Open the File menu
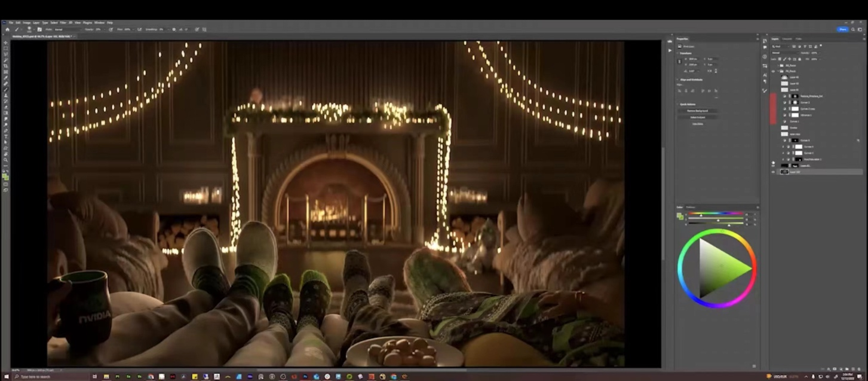 tap(11, 23)
